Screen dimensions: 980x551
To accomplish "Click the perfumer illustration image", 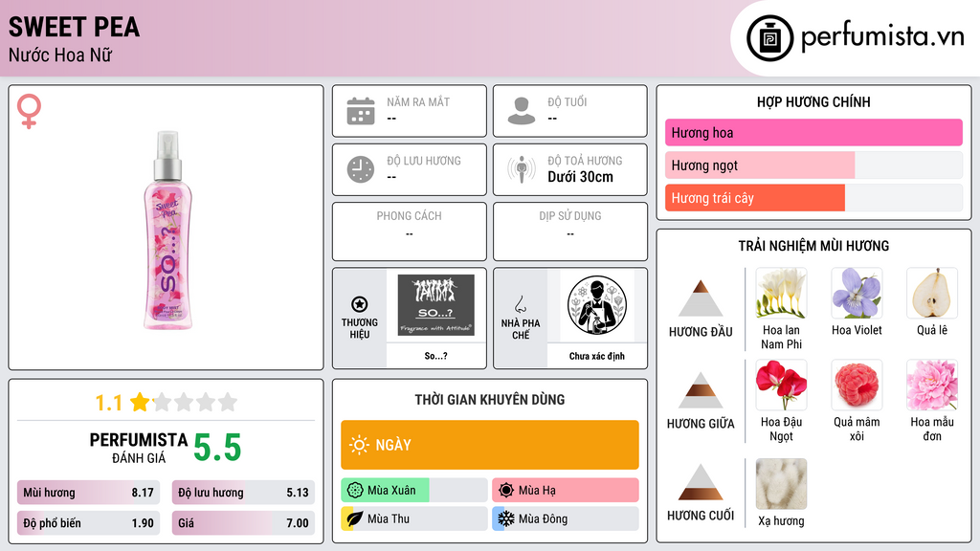I will [x=597, y=305].
